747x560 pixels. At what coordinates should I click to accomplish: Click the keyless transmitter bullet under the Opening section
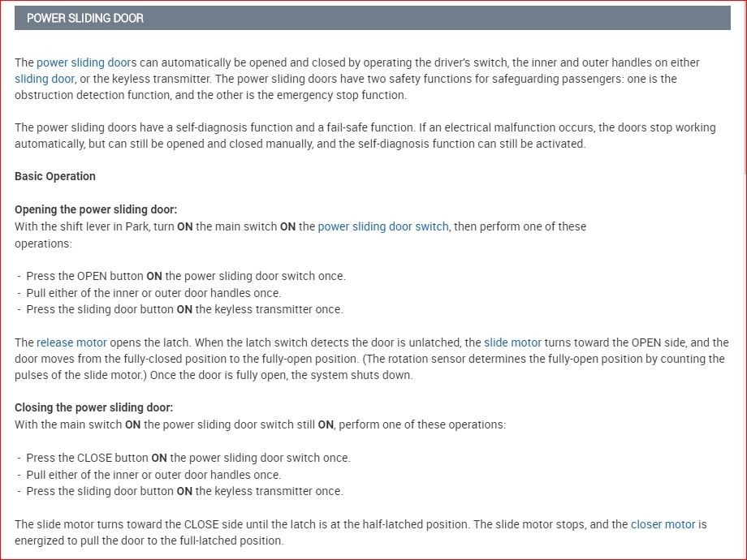click(x=184, y=309)
